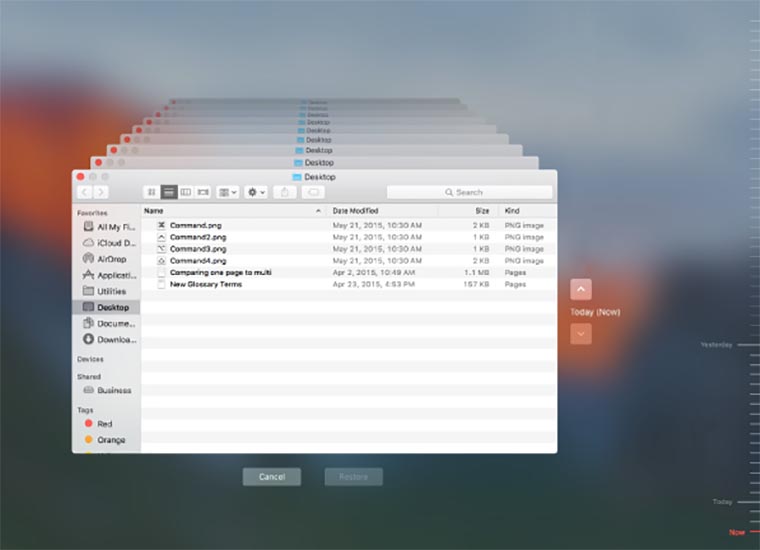Select the Command4.png file icon
This screenshot has height=550, width=760.
tap(161, 261)
